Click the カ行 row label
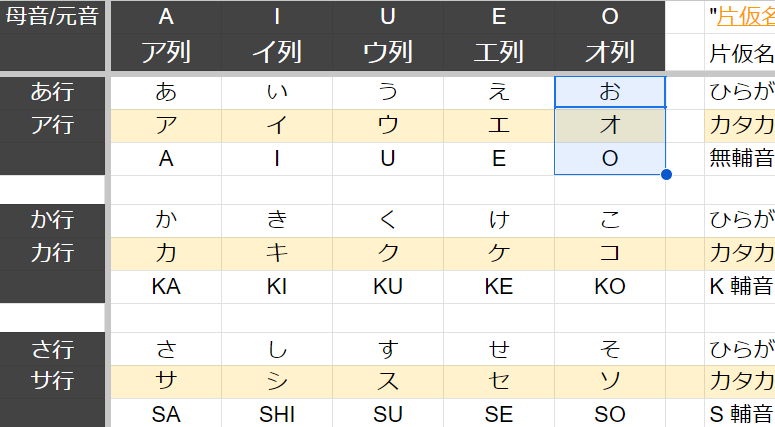The height and width of the screenshot is (427, 775). coord(52,254)
